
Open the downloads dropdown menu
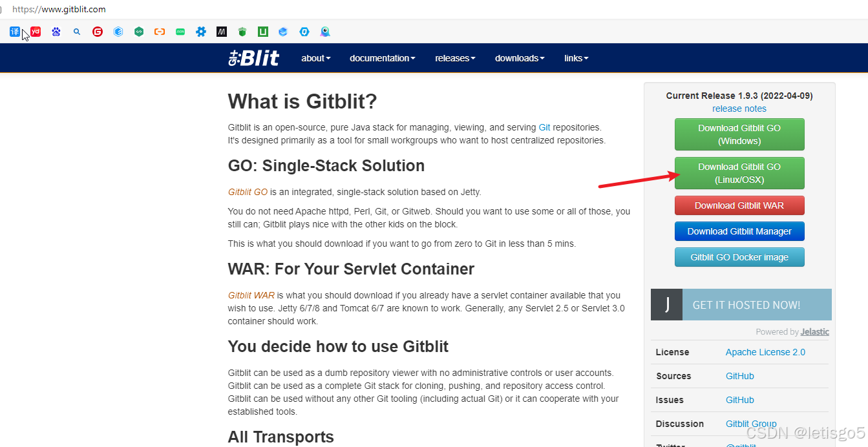pos(520,58)
